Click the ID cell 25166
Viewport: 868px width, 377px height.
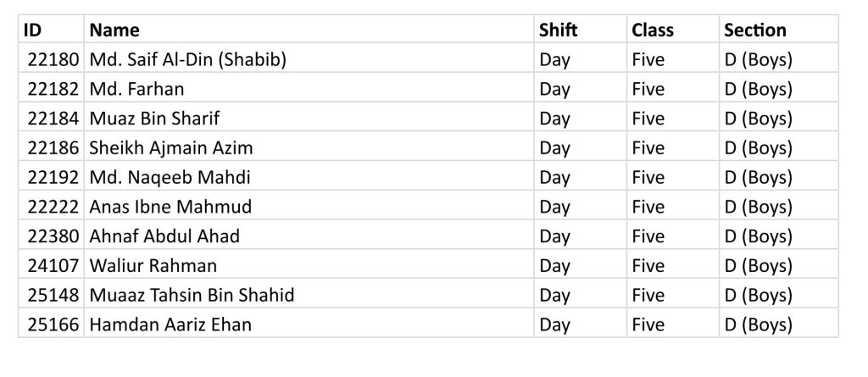pos(53,324)
